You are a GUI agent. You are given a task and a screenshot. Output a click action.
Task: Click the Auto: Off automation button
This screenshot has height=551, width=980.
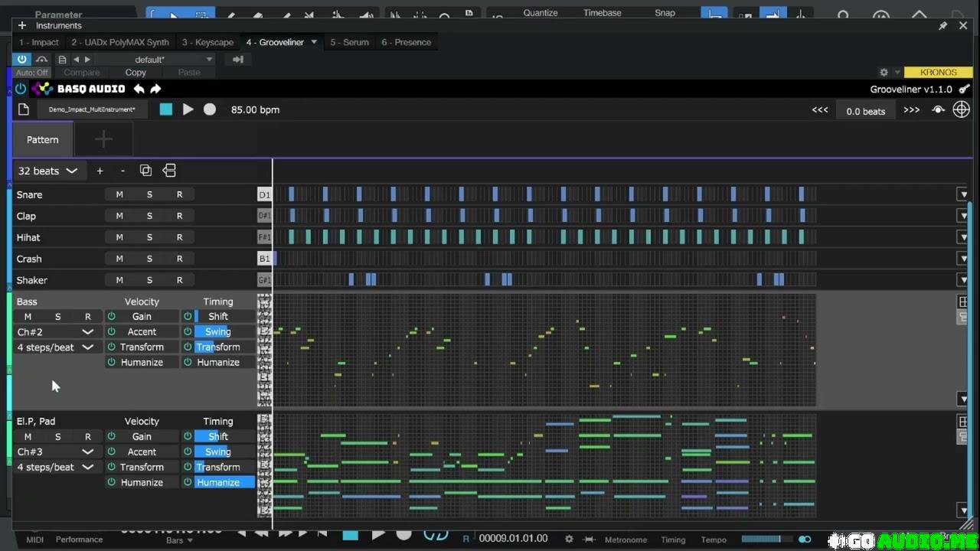coord(31,72)
